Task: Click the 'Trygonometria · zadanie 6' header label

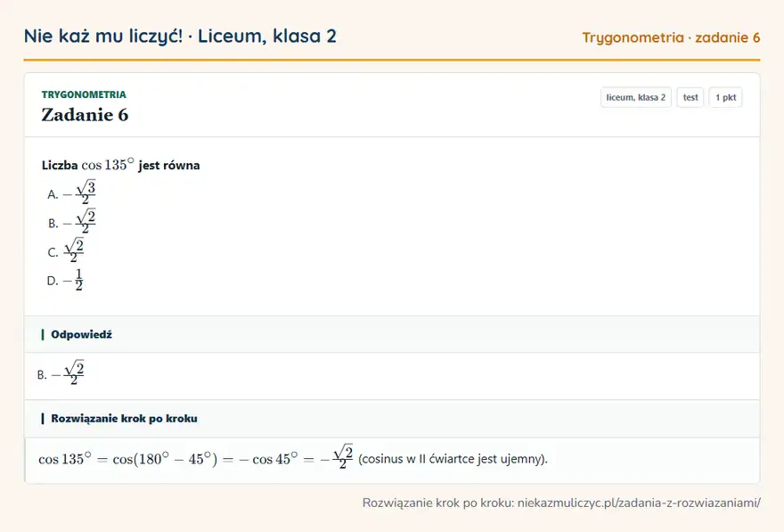Action: 671,37
